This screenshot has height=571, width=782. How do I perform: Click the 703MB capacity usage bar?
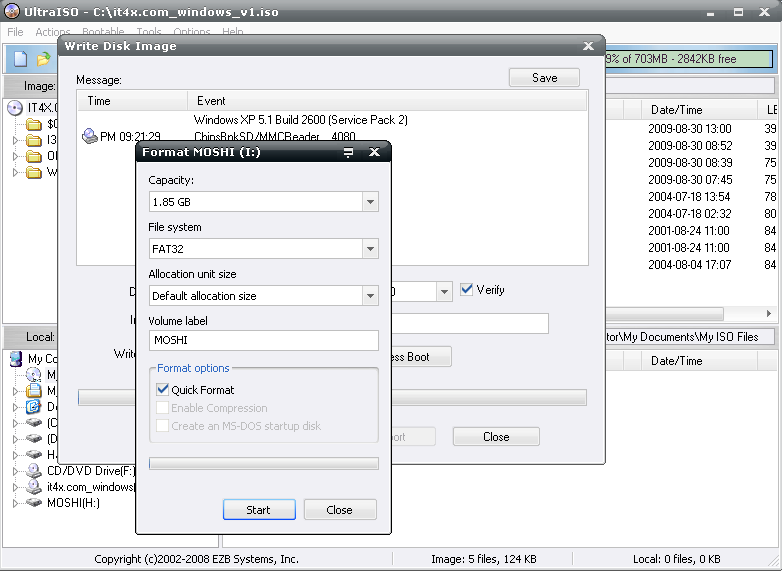[689, 59]
